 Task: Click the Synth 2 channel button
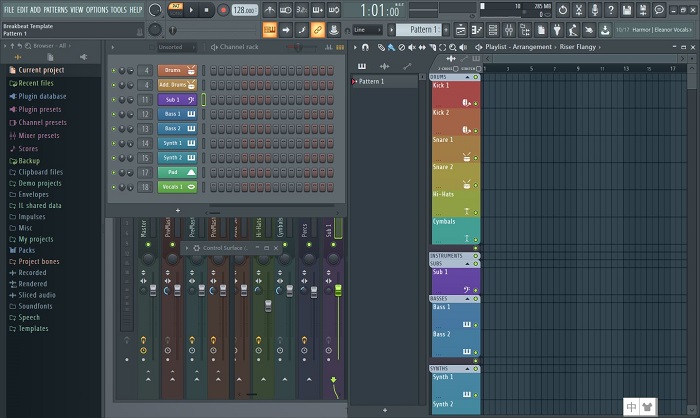[x=177, y=158]
